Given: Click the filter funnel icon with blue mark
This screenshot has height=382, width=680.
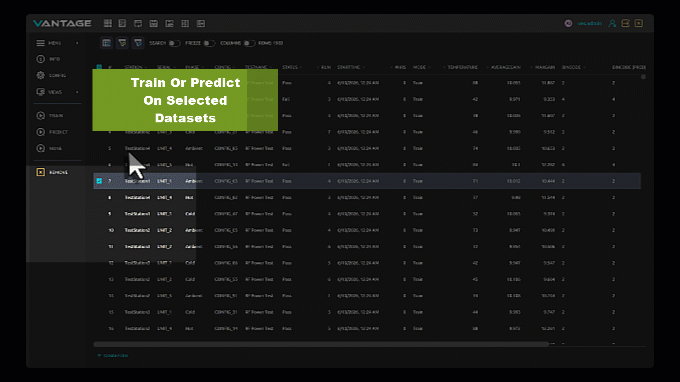Looking at the screenshot, I should [x=138, y=43].
